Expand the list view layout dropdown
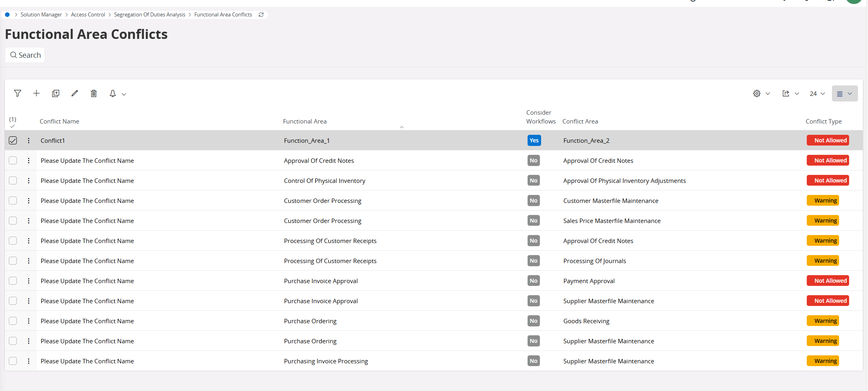 click(844, 93)
